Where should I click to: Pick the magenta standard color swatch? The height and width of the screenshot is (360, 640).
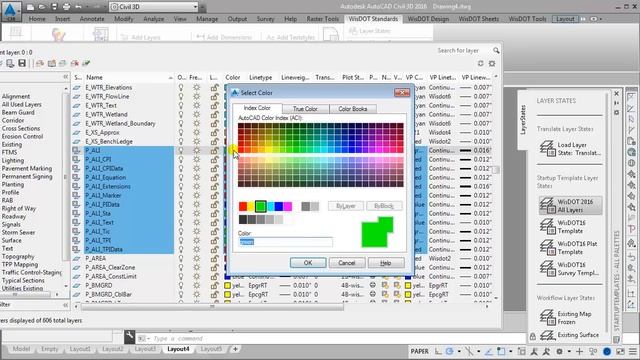pyautogui.click(x=287, y=207)
